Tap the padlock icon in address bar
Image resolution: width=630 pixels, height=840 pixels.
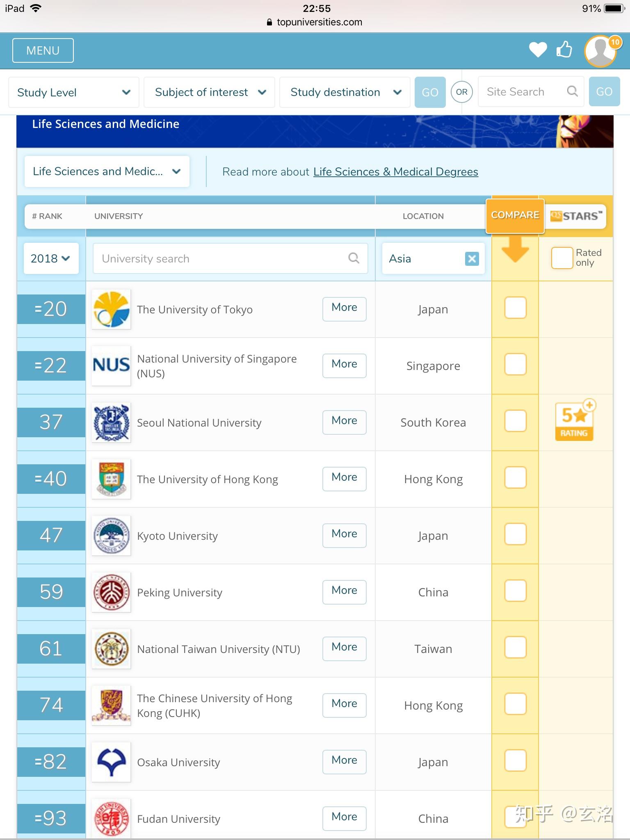[269, 22]
